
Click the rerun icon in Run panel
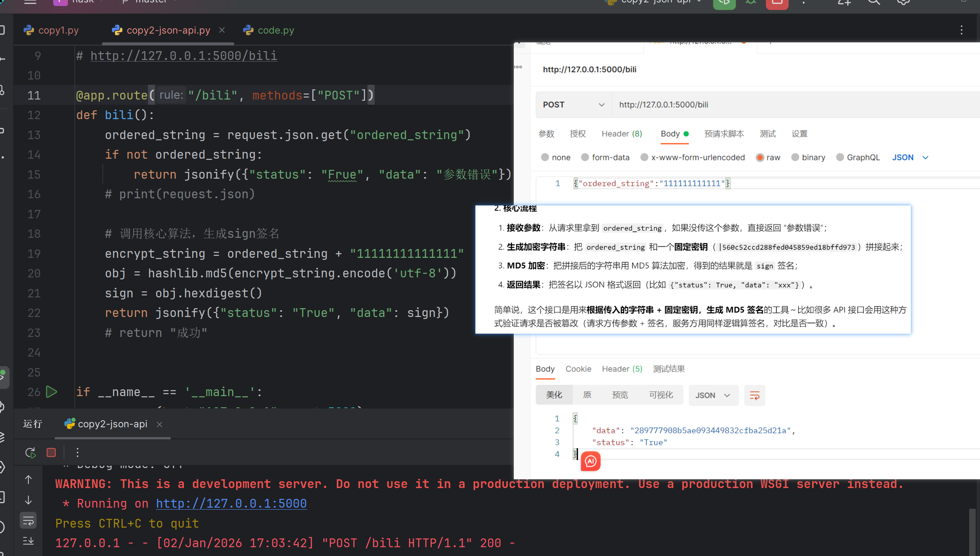click(x=30, y=452)
